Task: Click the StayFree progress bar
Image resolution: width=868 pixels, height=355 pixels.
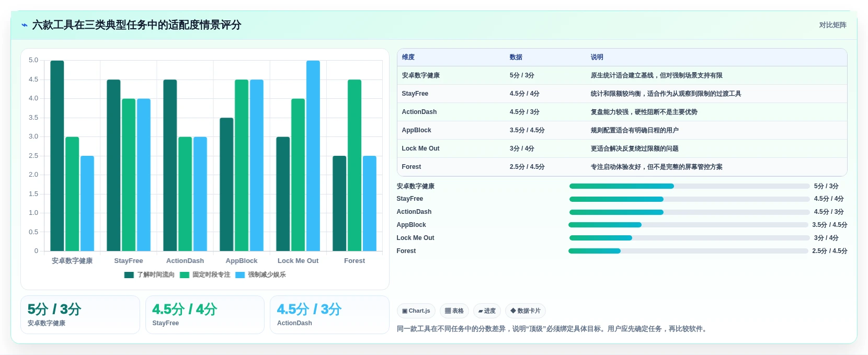Action: [689, 199]
